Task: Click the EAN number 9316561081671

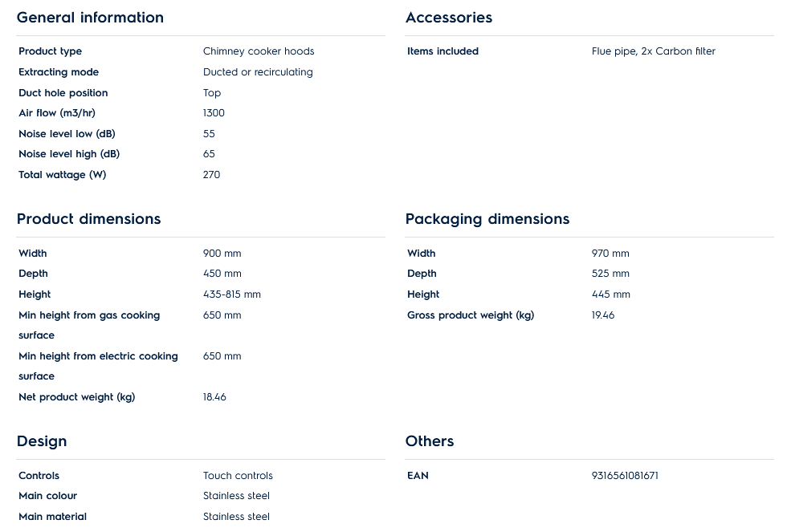Action: [625, 476]
